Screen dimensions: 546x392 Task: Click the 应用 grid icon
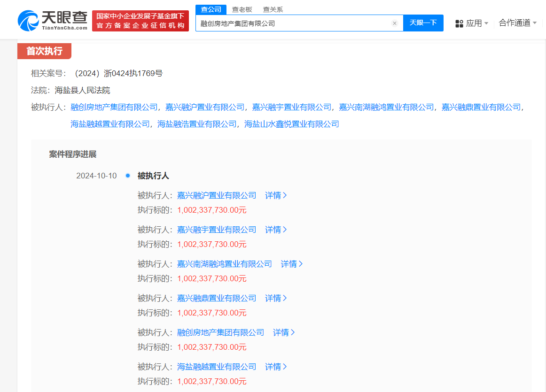point(459,23)
